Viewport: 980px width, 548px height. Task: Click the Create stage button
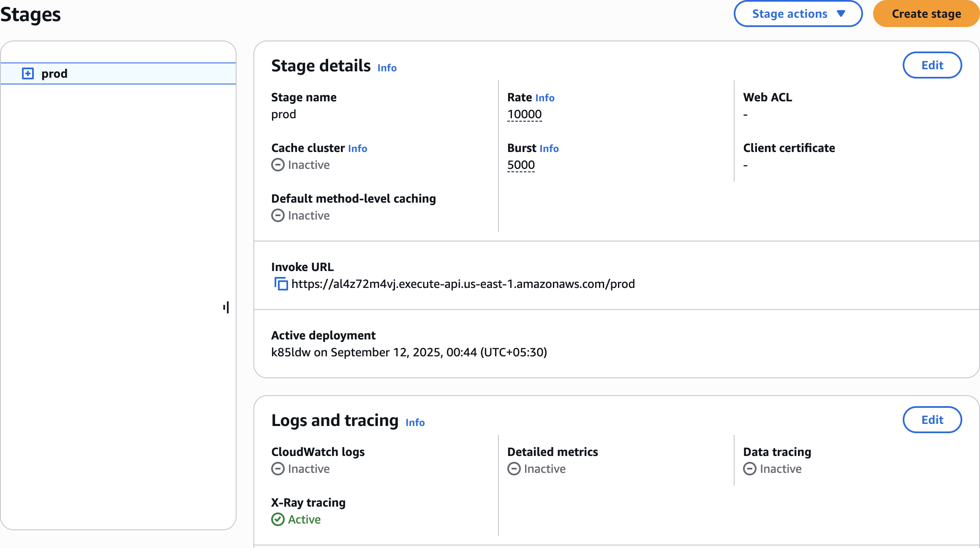pyautogui.click(x=926, y=14)
